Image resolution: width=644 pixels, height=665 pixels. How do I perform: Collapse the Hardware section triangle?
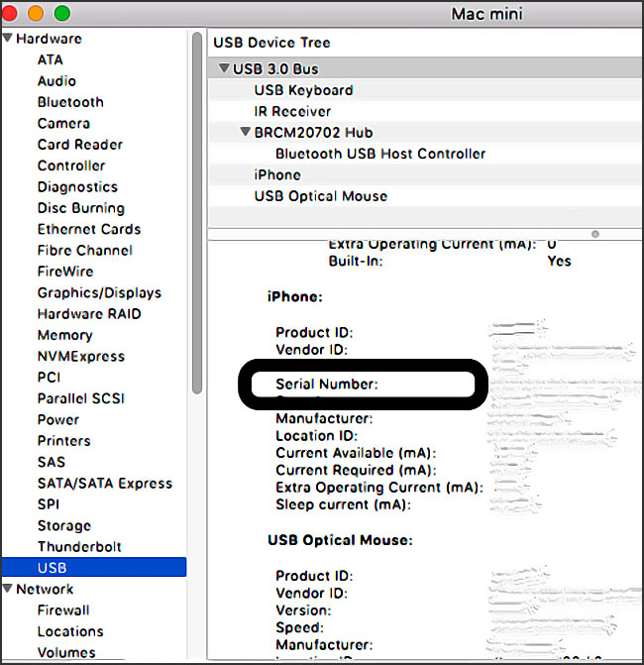[x=7, y=39]
